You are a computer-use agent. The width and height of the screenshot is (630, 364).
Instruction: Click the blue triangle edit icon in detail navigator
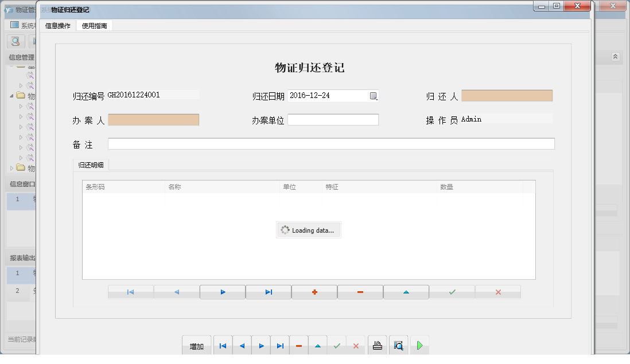406,292
